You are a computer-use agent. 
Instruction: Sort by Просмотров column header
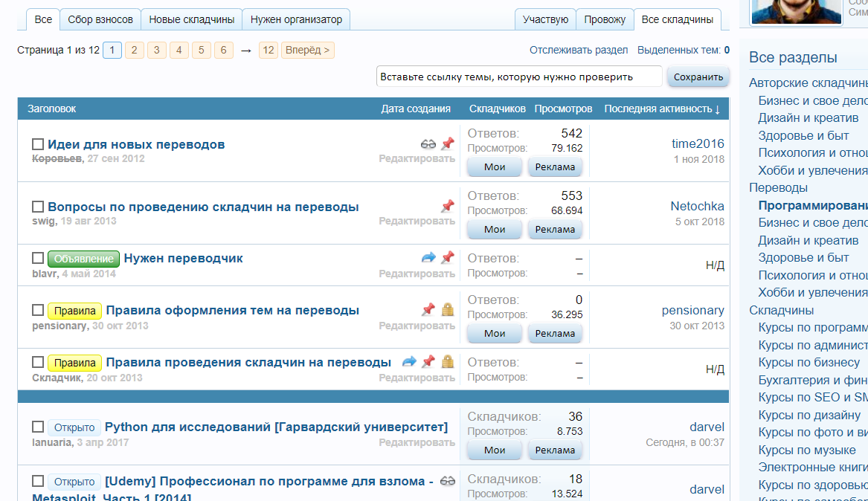(563, 109)
